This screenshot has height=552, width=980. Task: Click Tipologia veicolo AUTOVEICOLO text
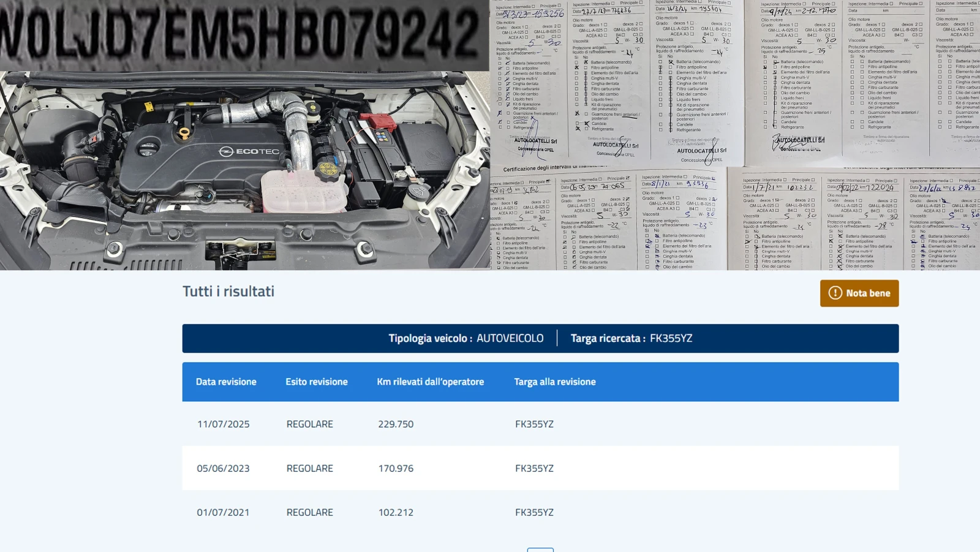point(466,338)
